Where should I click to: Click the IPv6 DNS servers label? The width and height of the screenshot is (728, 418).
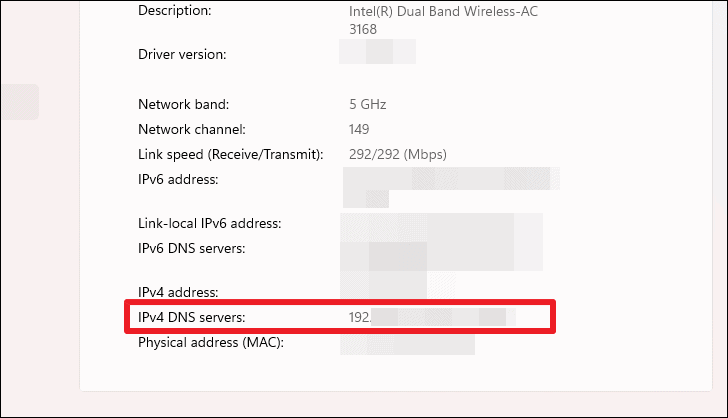tap(191, 248)
